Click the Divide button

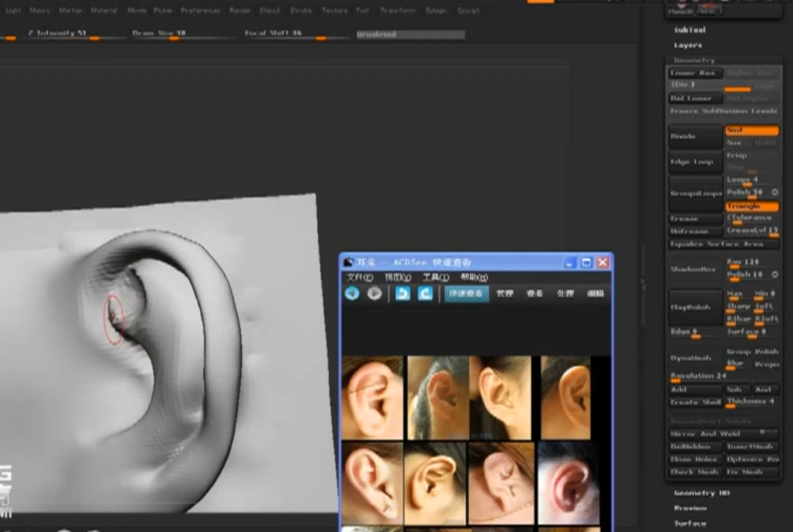(x=695, y=137)
